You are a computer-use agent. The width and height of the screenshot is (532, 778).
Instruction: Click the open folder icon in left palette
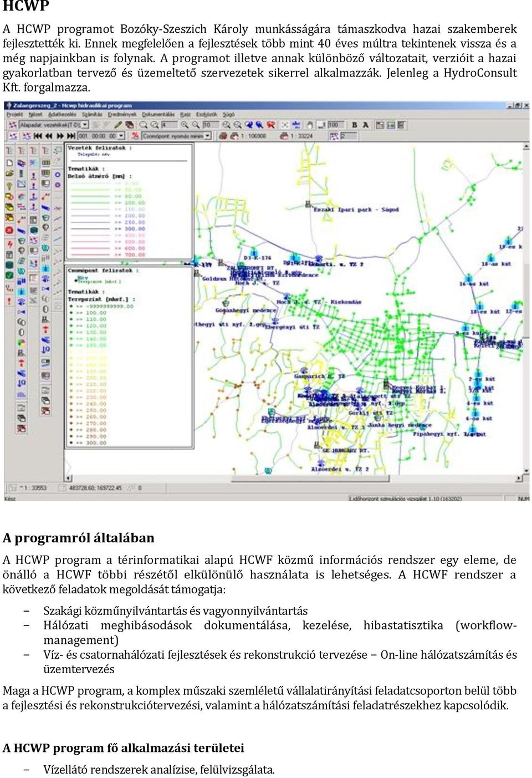point(9,174)
